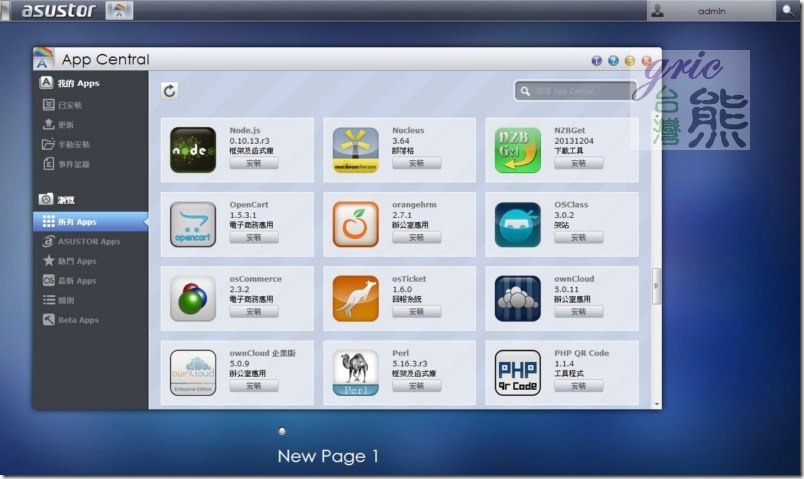
Task: Click the refresh icon in App Central
Action: [x=169, y=91]
